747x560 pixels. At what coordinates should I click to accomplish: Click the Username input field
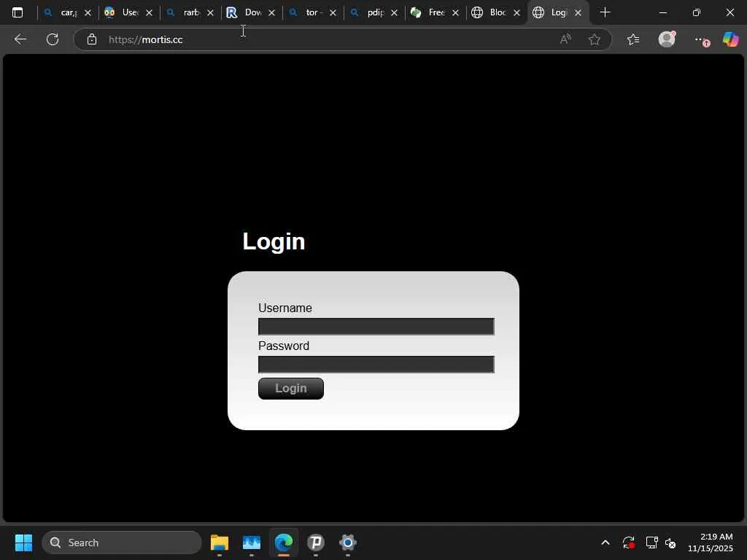click(x=376, y=327)
